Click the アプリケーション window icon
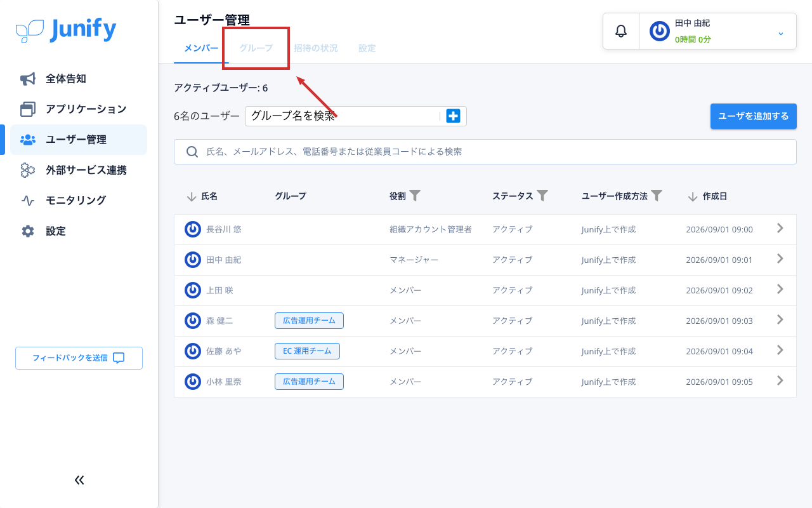The image size is (812, 508). click(28, 109)
